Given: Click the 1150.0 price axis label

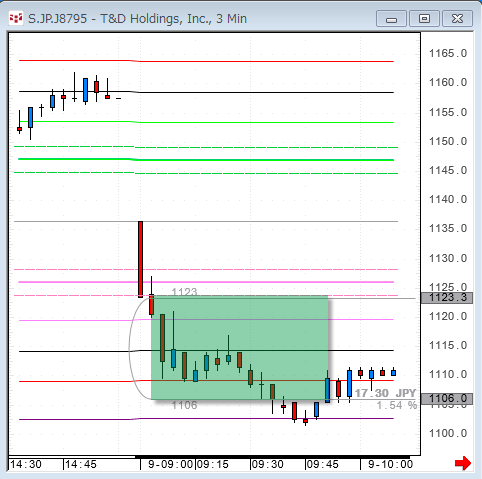Looking at the screenshot, I should tap(448, 141).
